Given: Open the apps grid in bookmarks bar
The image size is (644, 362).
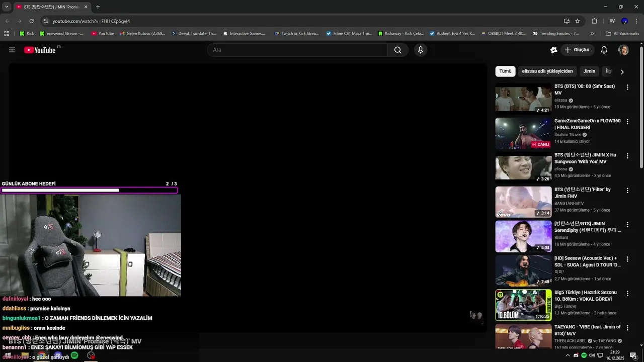Looking at the screenshot, I should 7,34.
